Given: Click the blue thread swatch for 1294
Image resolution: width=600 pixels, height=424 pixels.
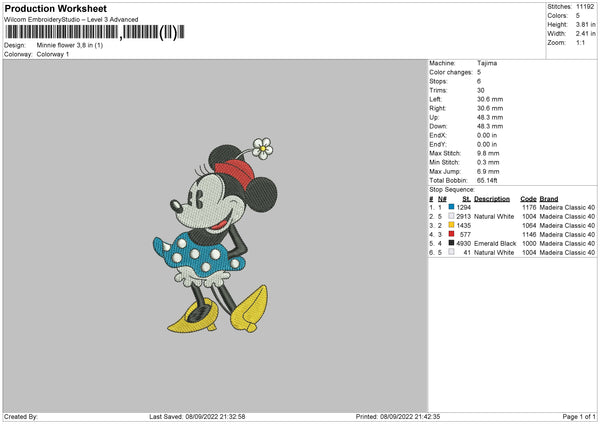Looking at the screenshot, I should tap(452, 207).
